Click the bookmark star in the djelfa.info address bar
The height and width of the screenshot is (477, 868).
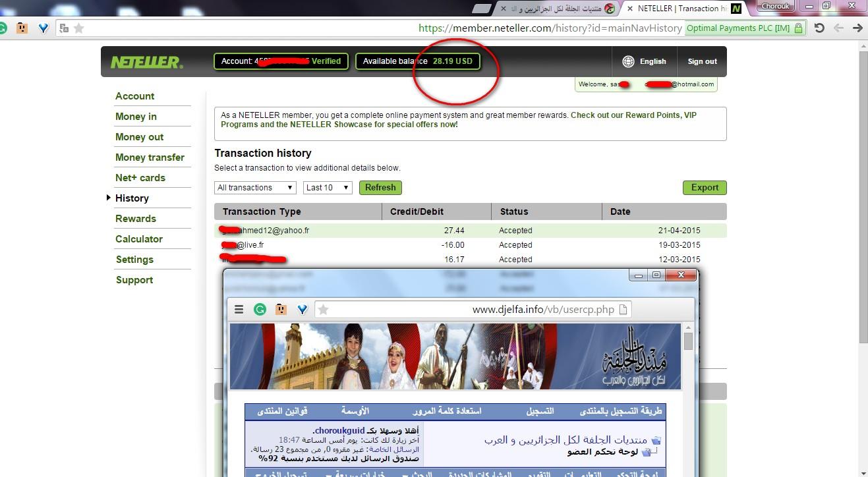pyautogui.click(x=323, y=309)
